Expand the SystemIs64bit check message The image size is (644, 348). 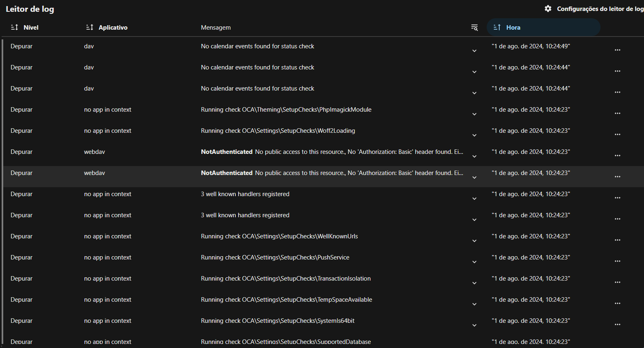(x=474, y=325)
